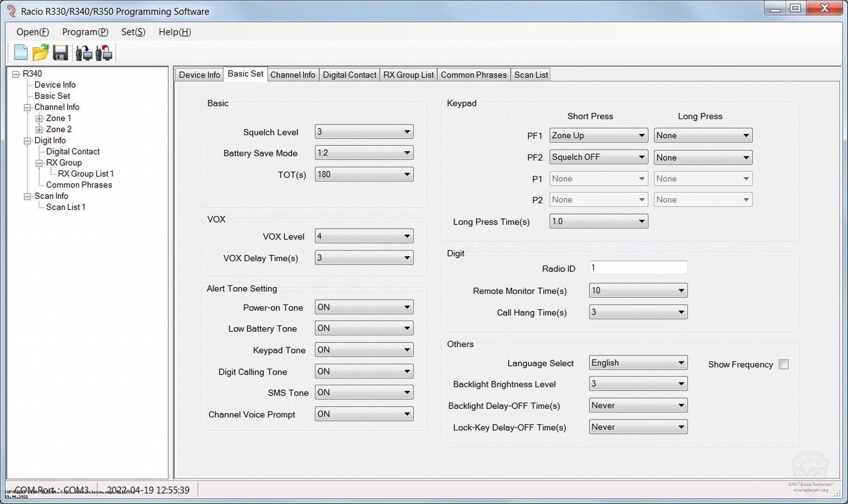Save using the floppy disk icon
Screen dimensions: 848x504
tap(61, 53)
